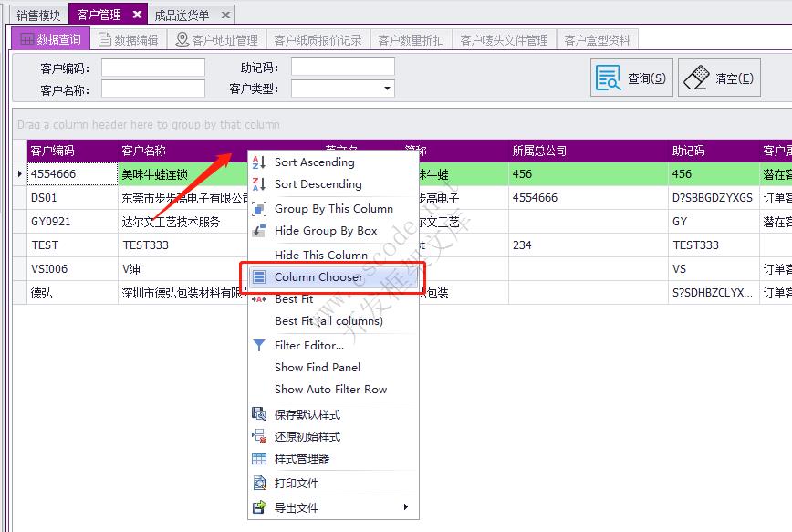Open the 客户类型 dropdown arrow

tap(387, 88)
